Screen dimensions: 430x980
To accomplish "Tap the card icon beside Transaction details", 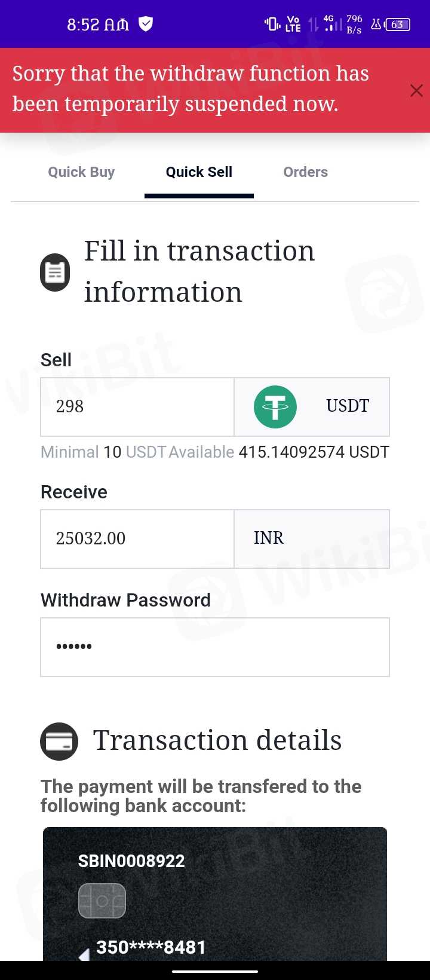I will 59,742.
